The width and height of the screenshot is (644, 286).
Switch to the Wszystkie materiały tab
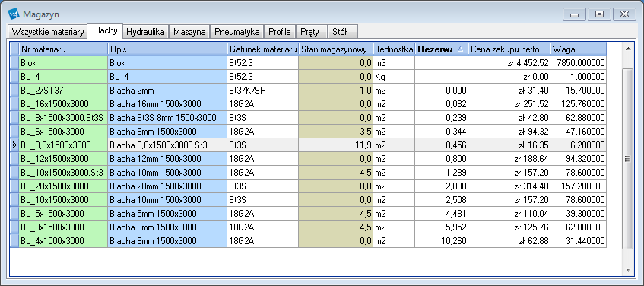click(x=48, y=32)
